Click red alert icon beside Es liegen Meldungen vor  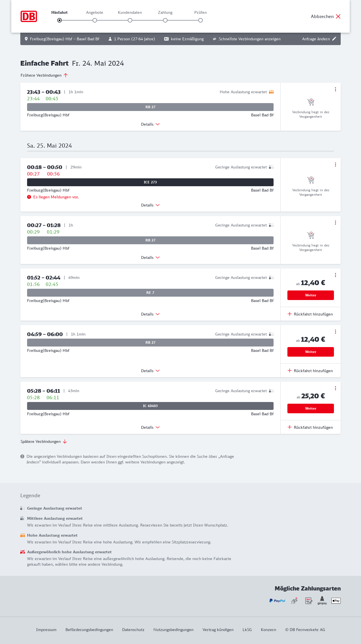point(29,197)
